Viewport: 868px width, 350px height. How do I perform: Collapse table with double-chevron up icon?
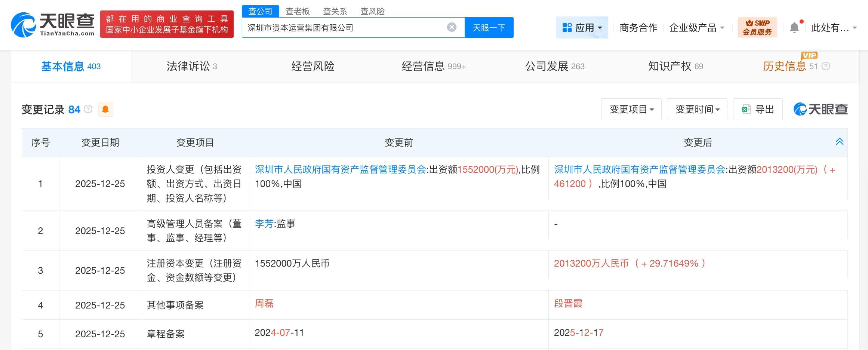tap(839, 142)
